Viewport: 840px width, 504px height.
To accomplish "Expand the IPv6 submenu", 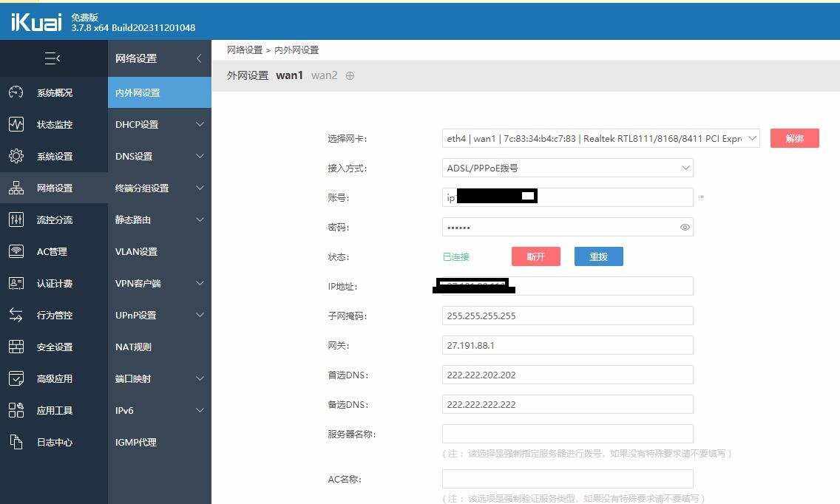I will click(200, 410).
